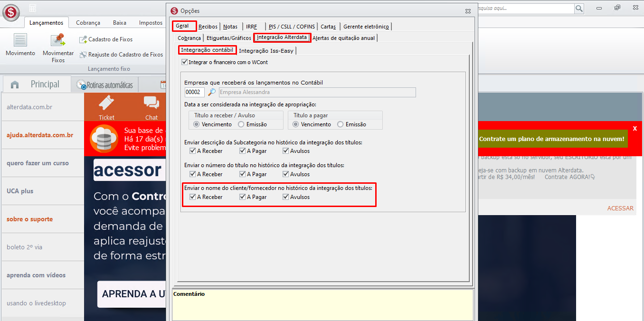Image resolution: width=644 pixels, height=321 pixels.
Task: Open the Baixa ribbon tab
Action: [x=120, y=23]
